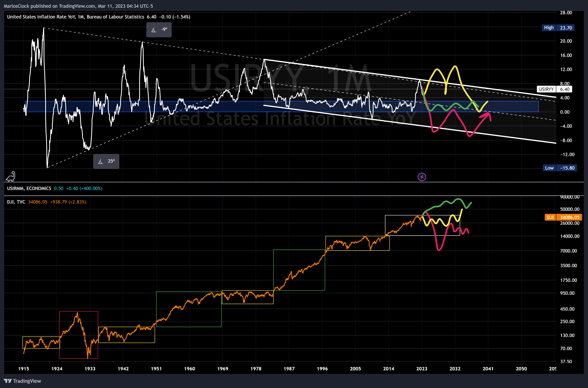This screenshot has height=388, width=588.
Task: Click the TradingView logo at the bottom left
Action: coord(23,381)
